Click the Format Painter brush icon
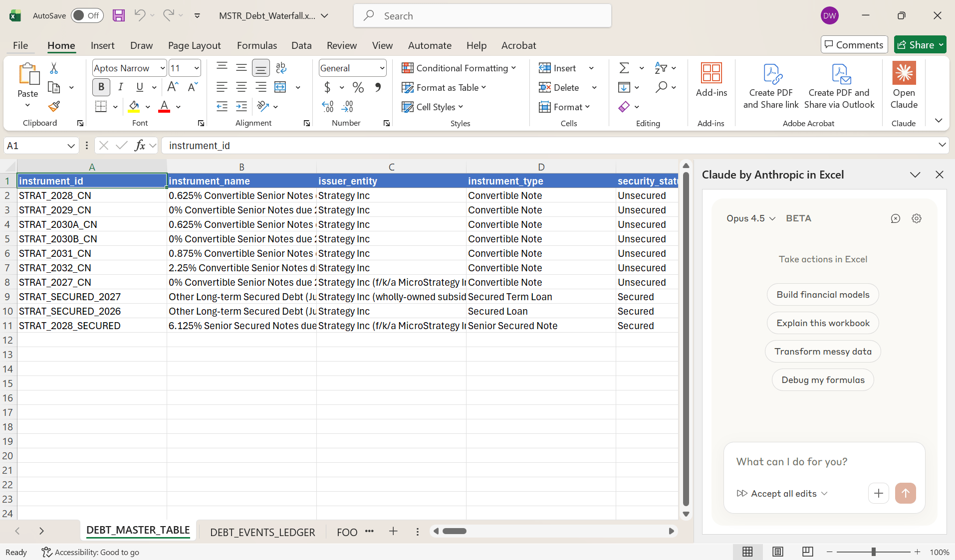Viewport: 955px width, 560px height. tap(54, 106)
